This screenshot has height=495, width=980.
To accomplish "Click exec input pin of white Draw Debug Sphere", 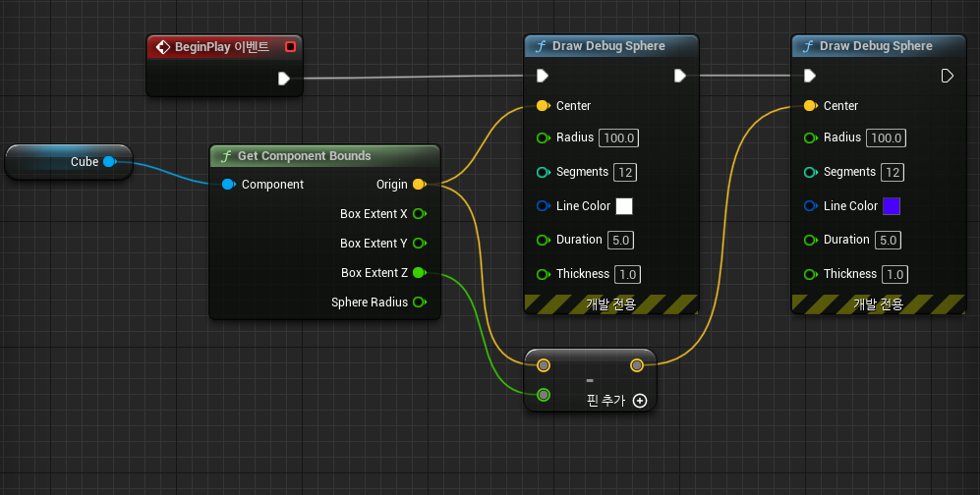I will [x=543, y=76].
